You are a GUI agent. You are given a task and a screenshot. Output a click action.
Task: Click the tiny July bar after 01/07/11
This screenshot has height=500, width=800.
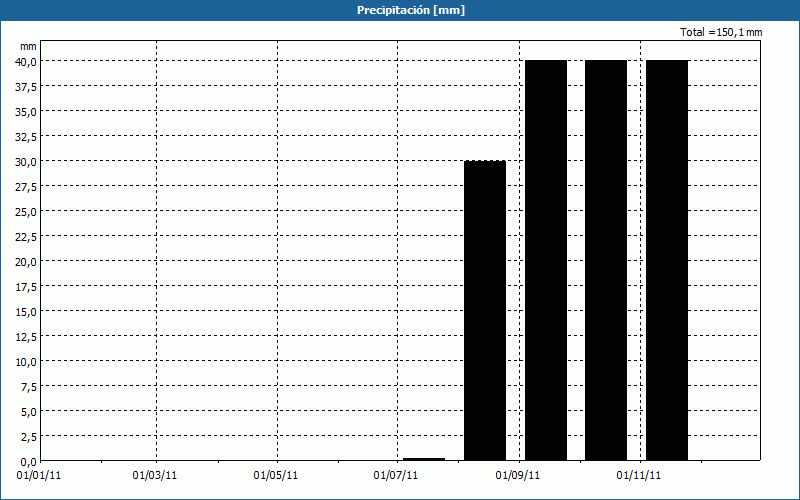[424, 459]
